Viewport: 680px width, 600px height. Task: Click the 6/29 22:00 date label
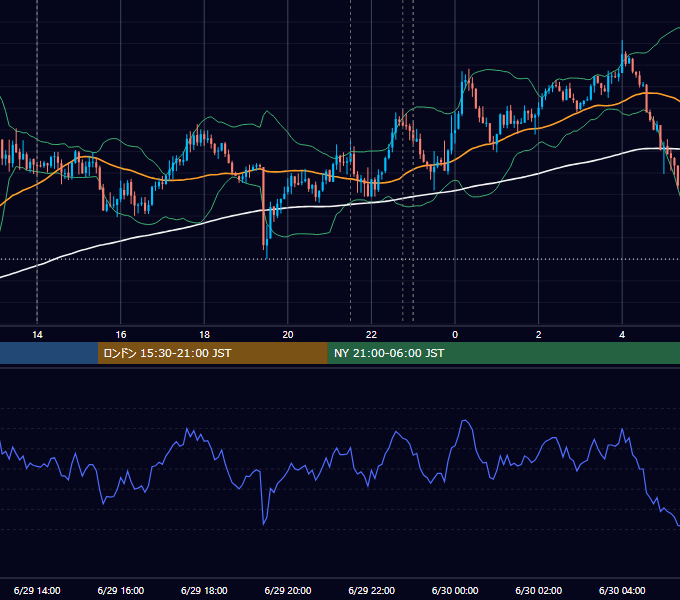click(372, 590)
